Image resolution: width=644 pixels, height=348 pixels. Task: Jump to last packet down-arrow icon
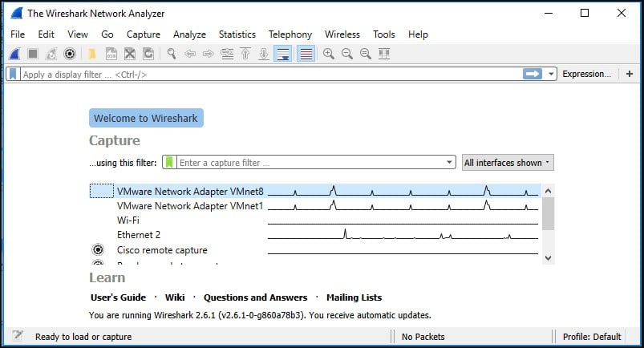pos(264,54)
